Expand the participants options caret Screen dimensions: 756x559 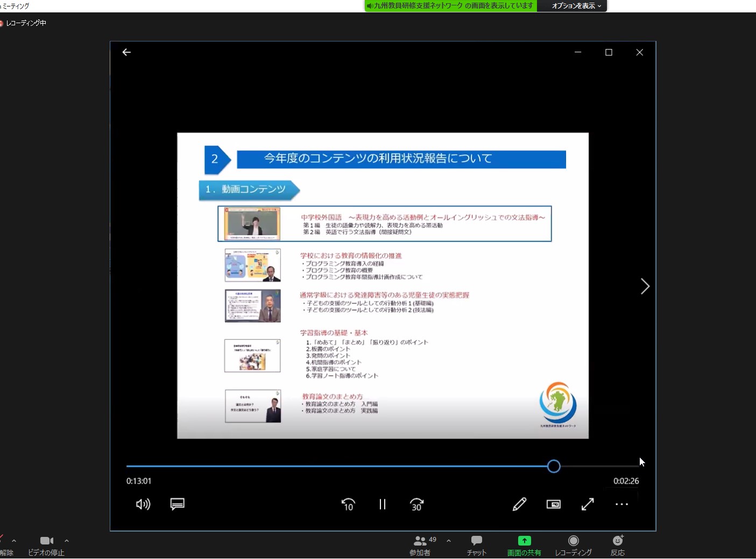pos(449,541)
